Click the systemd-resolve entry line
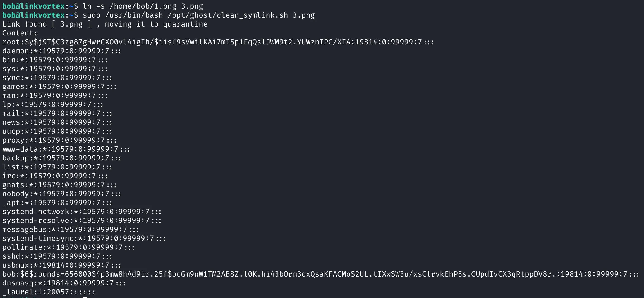 (82, 220)
